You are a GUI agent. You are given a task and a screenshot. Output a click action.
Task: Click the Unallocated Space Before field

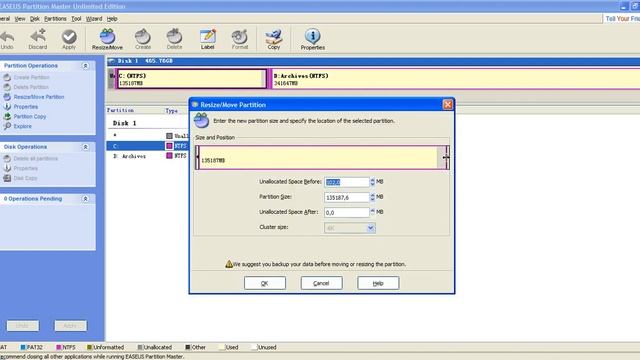coord(347,182)
